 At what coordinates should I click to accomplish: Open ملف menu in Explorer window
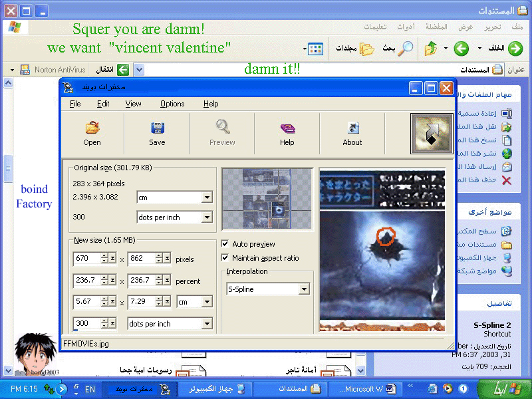[x=517, y=27]
